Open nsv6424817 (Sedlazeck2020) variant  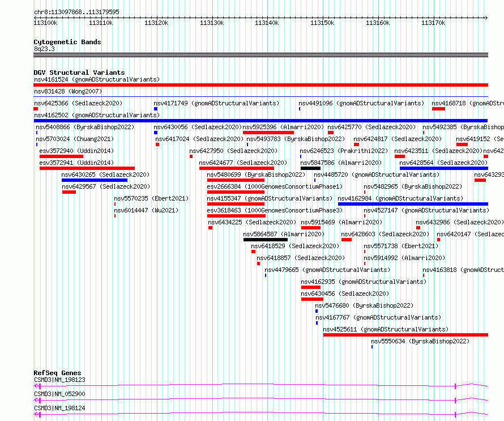pyautogui.click(x=398, y=139)
